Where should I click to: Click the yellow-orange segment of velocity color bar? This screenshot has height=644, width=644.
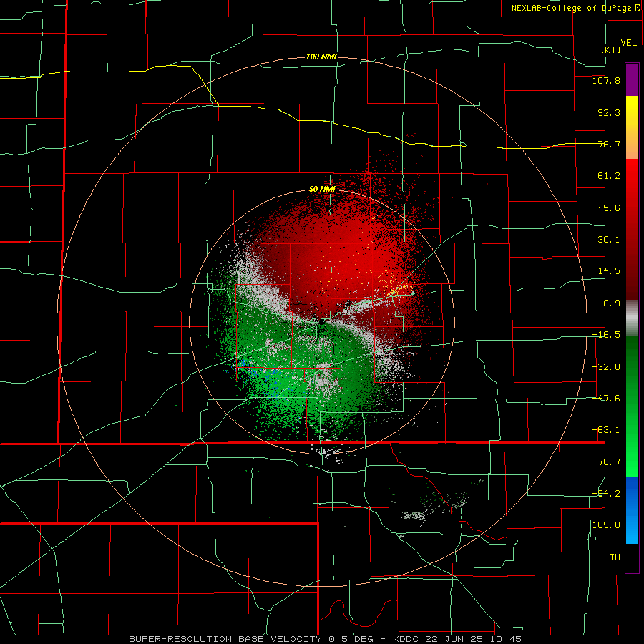point(632,127)
